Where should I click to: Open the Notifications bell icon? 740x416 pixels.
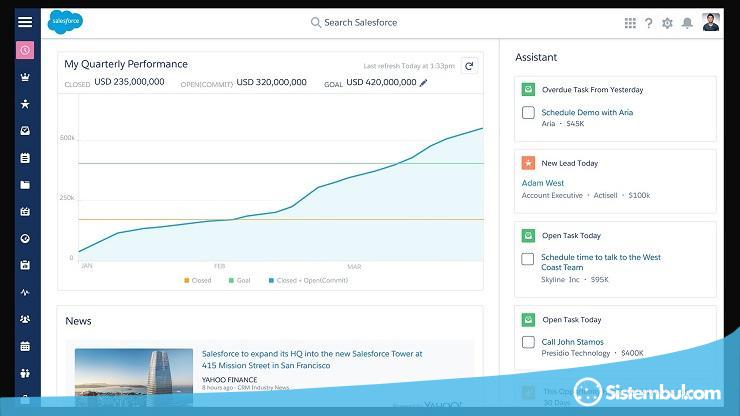pos(688,23)
